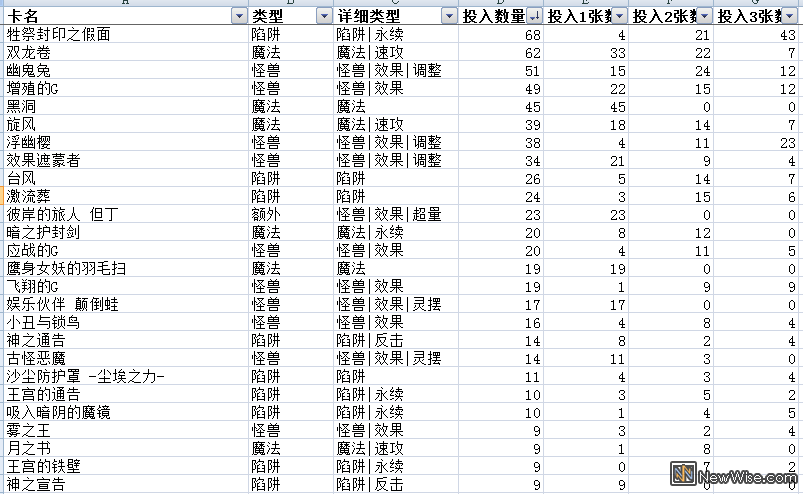Select the cell 幽鬼兔
This screenshot has height=494, width=803.
pos(126,70)
